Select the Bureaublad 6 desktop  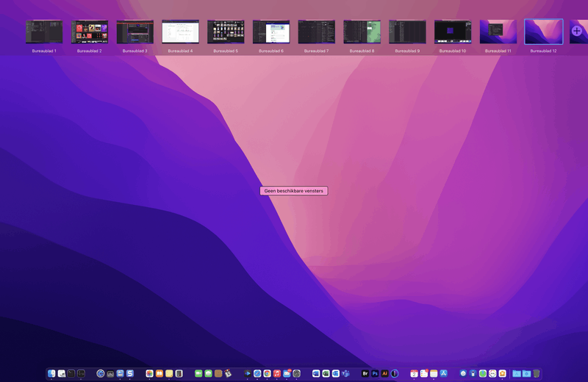[271, 32]
